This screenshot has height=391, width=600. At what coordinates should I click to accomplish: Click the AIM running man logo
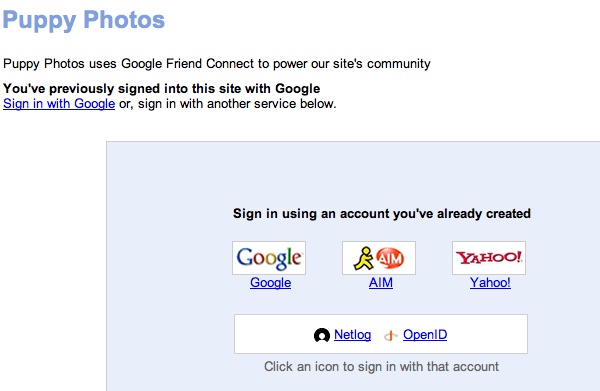[x=363, y=258]
